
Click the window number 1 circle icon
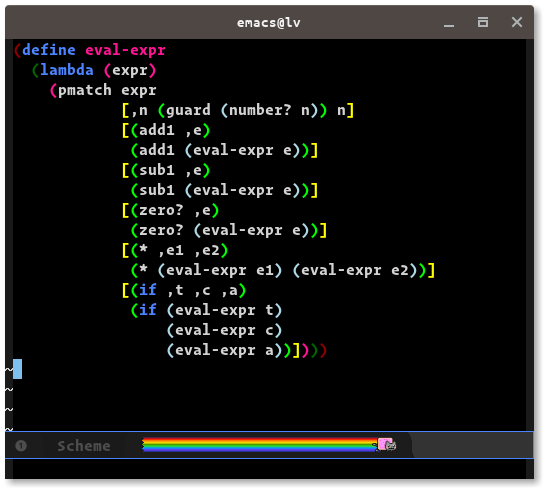(x=21, y=445)
